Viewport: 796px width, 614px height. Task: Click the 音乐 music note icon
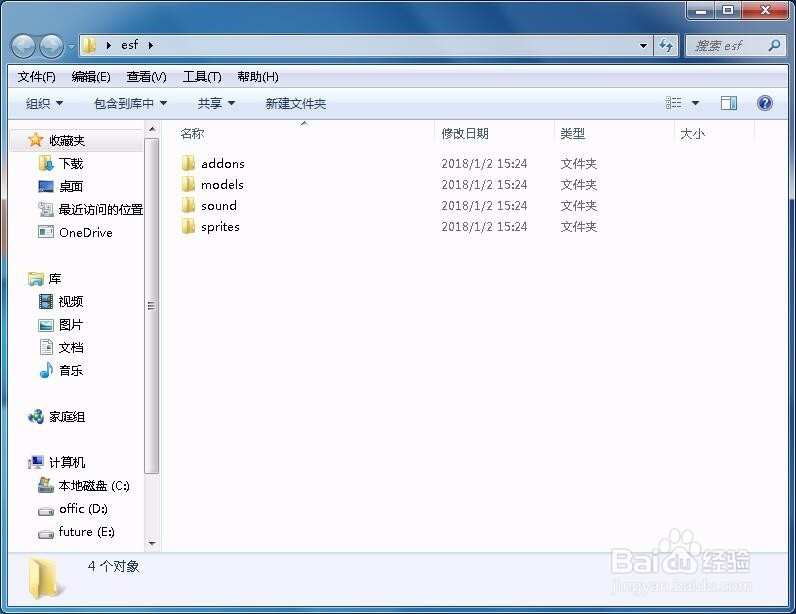coord(46,370)
